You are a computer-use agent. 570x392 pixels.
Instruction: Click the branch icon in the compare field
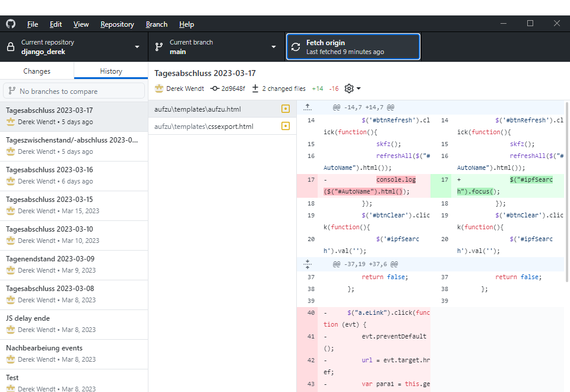pyautogui.click(x=12, y=90)
